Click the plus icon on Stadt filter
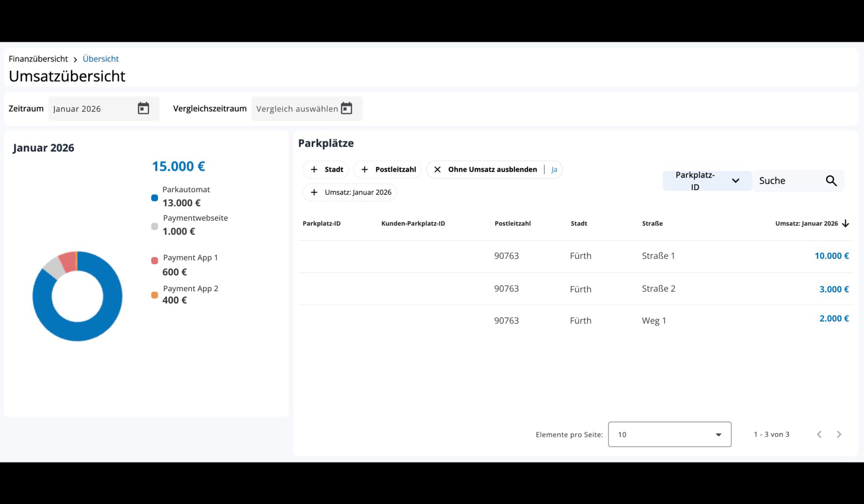 (314, 169)
